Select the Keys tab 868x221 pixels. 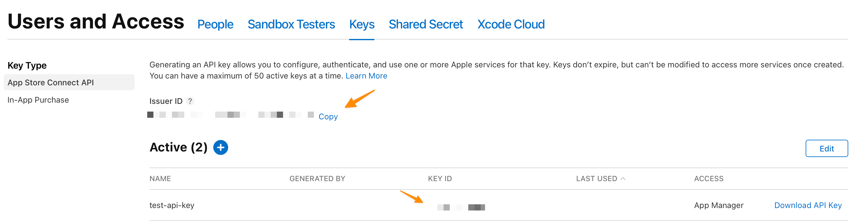(x=361, y=24)
